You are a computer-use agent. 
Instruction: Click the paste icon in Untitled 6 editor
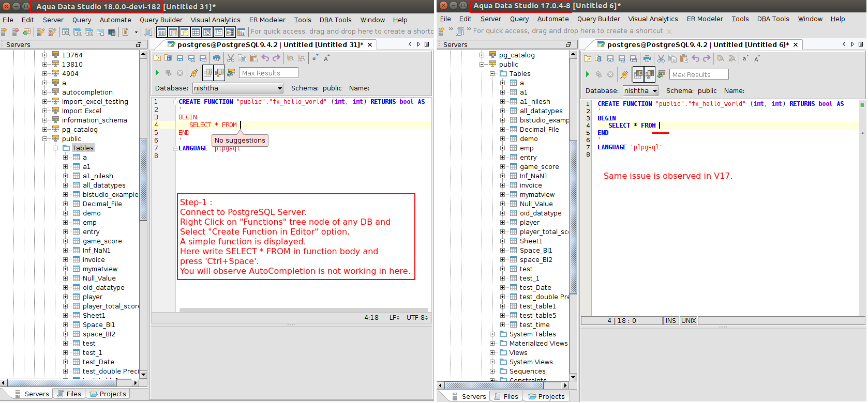point(684,59)
